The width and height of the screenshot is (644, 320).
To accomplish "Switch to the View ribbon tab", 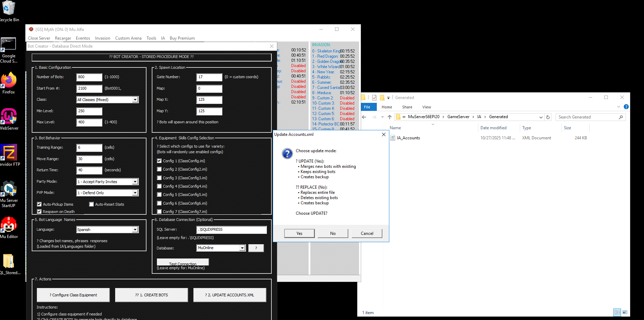I will (427, 107).
